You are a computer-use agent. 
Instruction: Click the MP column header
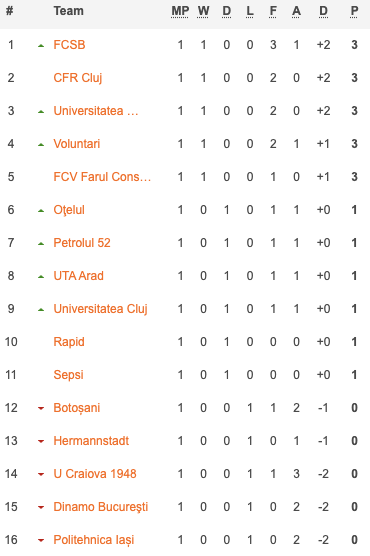[180, 11]
